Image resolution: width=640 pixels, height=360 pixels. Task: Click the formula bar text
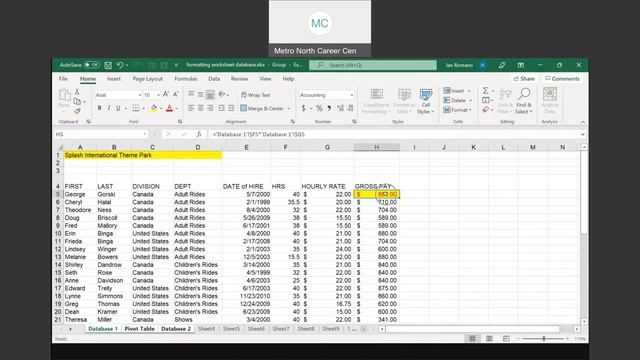click(259, 134)
